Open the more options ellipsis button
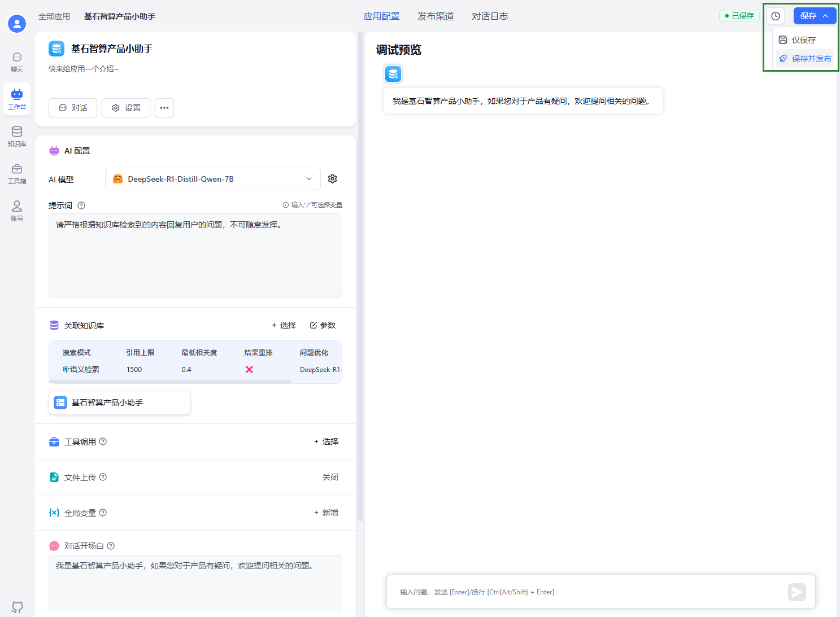 point(164,108)
